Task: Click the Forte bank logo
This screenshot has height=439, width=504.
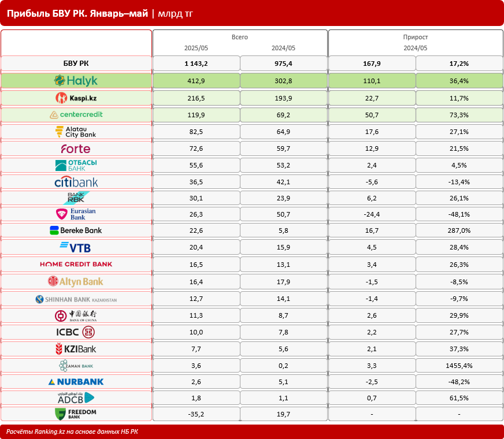Action: tap(76, 148)
